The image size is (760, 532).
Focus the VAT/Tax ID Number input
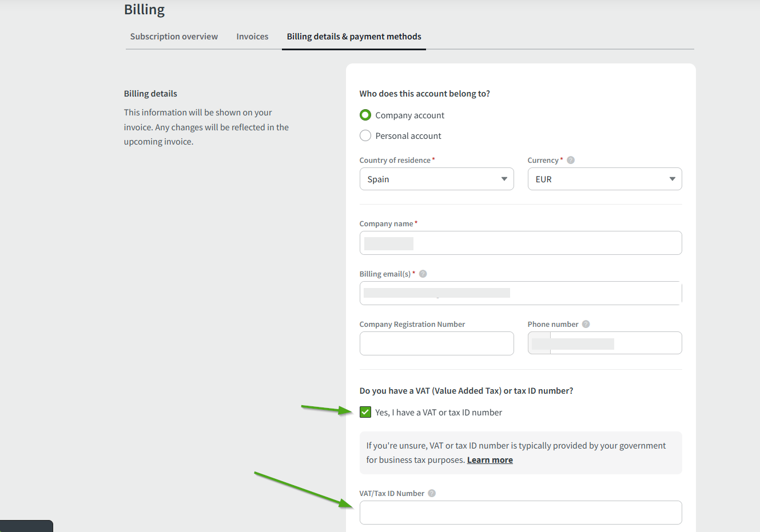tap(520, 513)
